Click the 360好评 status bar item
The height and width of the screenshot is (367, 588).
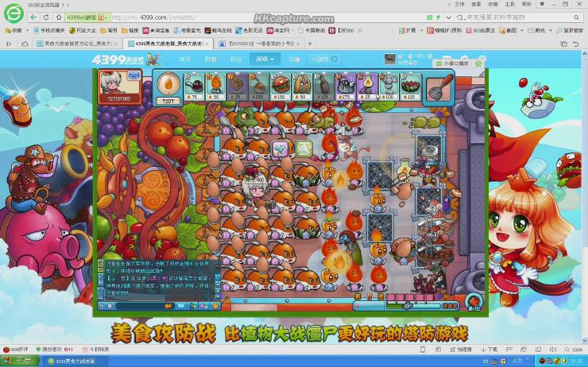point(14,350)
